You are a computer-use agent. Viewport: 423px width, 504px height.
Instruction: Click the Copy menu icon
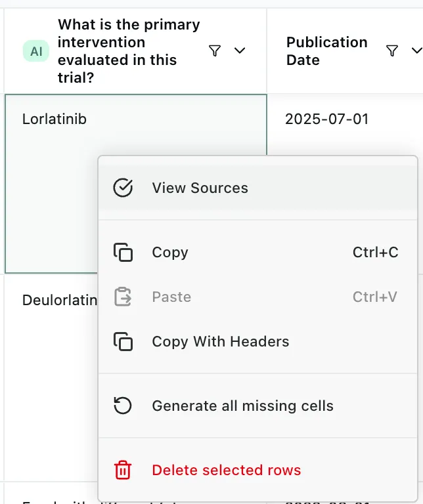tap(123, 252)
